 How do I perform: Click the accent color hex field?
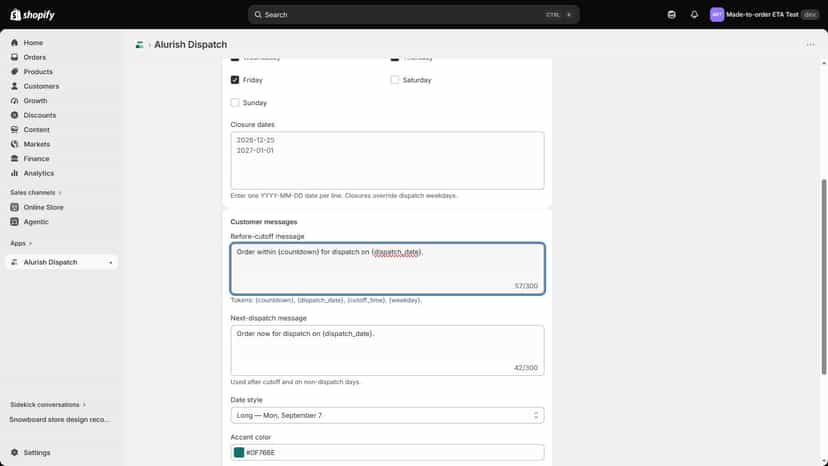[387, 453]
